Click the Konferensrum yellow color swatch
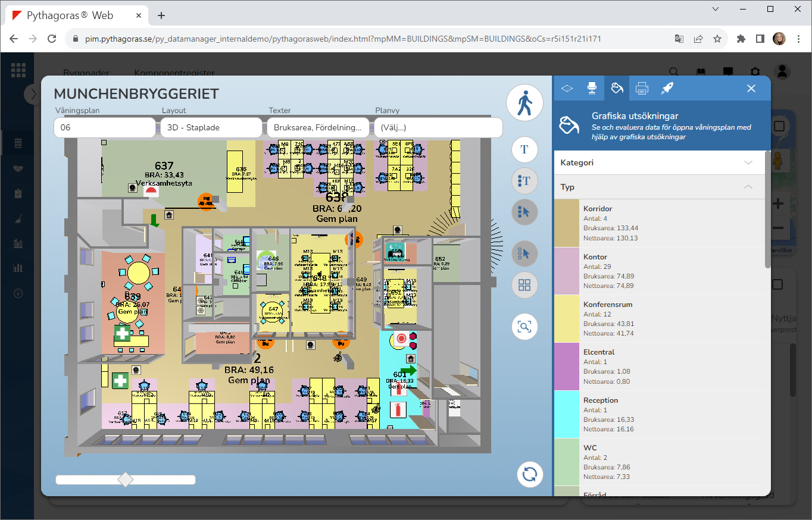 (567, 318)
